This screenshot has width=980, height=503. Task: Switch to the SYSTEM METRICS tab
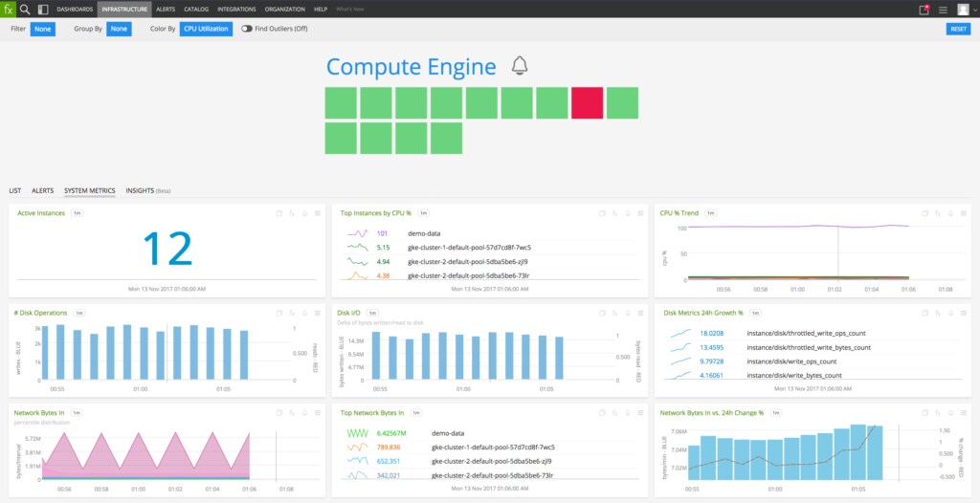89,190
